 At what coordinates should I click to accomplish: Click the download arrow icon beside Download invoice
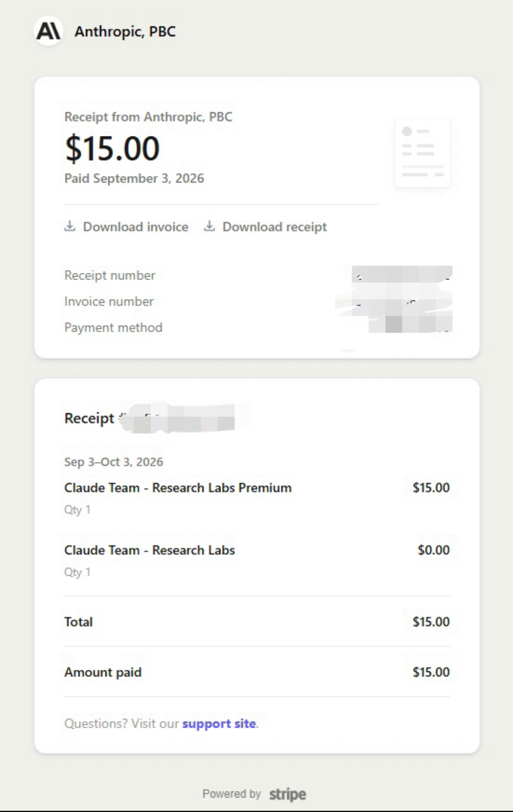pos(70,226)
